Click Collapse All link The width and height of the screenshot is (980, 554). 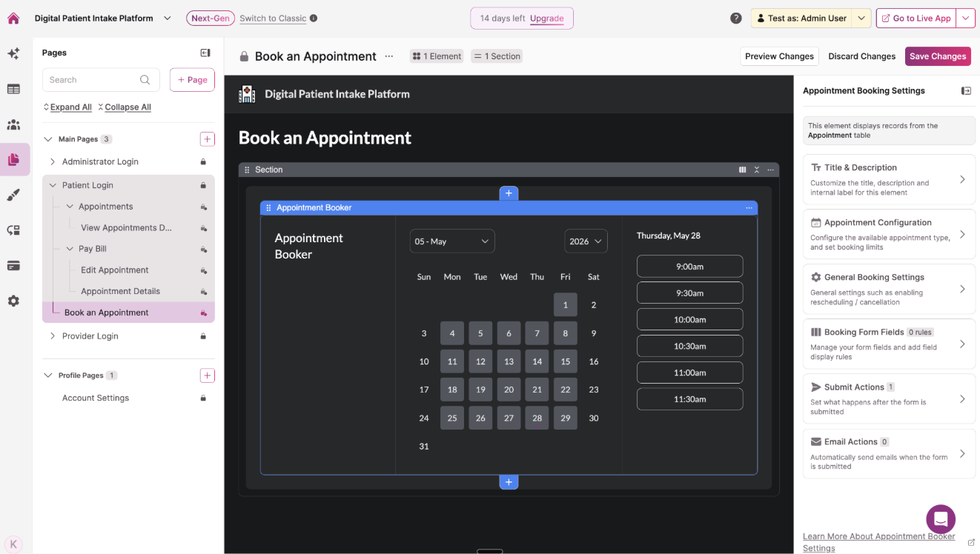click(x=125, y=107)
